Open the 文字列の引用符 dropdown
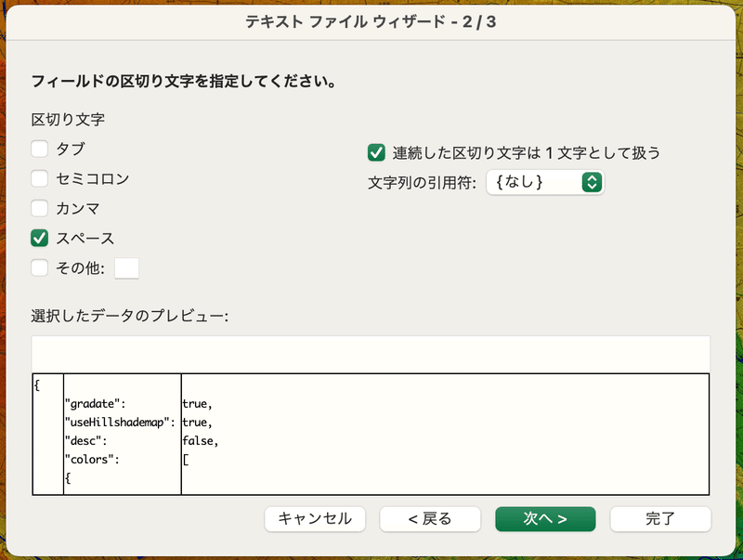The image size is (743, 560). click(x=545, y=182)
